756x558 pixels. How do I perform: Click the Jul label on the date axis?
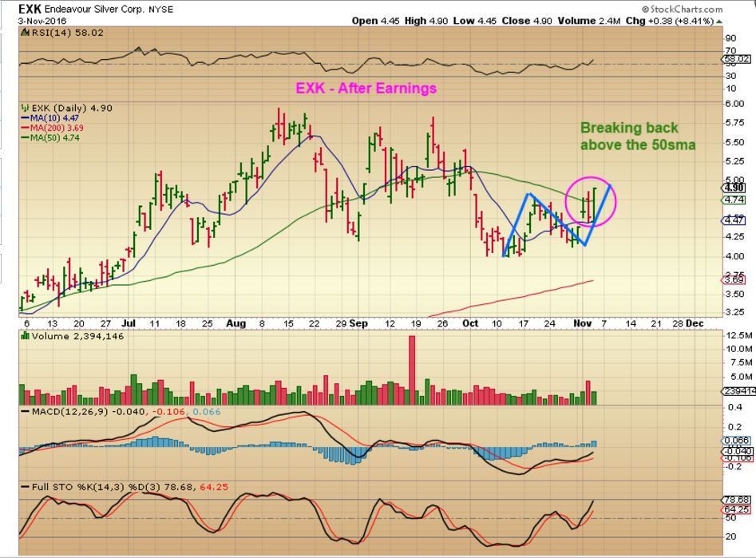pyautogui.click(x=129, y=323)
